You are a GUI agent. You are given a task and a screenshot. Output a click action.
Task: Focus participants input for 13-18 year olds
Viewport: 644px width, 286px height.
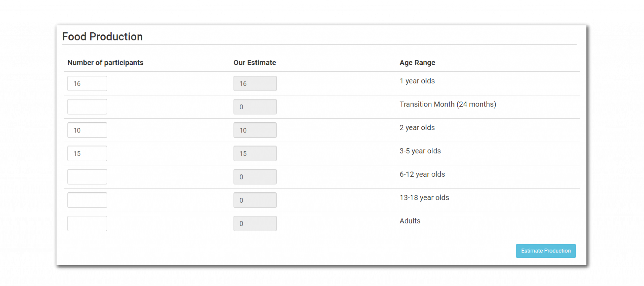[87, 200]
